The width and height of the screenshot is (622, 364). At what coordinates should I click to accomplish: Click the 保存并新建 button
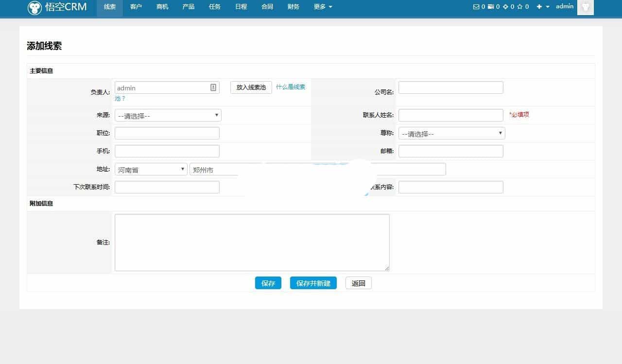pos(313,283)
